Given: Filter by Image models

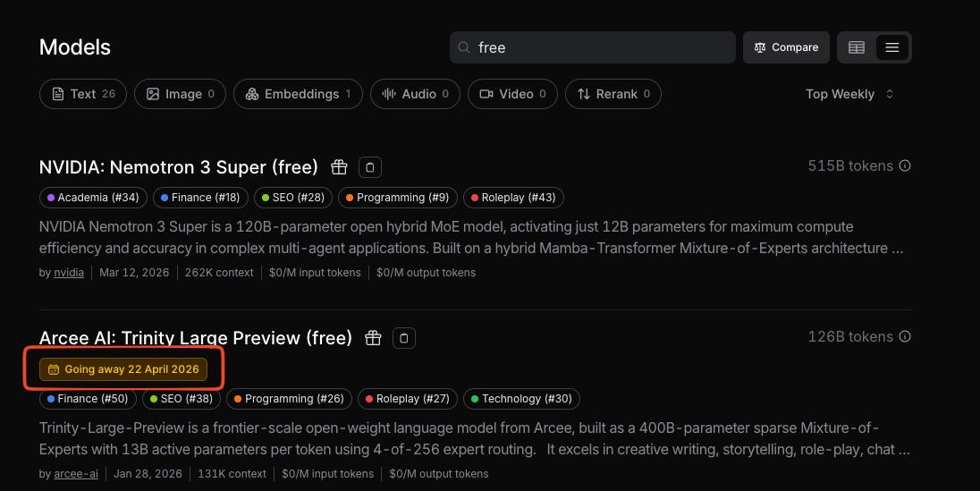Looking at the screenshot, I should pos(180,94).
